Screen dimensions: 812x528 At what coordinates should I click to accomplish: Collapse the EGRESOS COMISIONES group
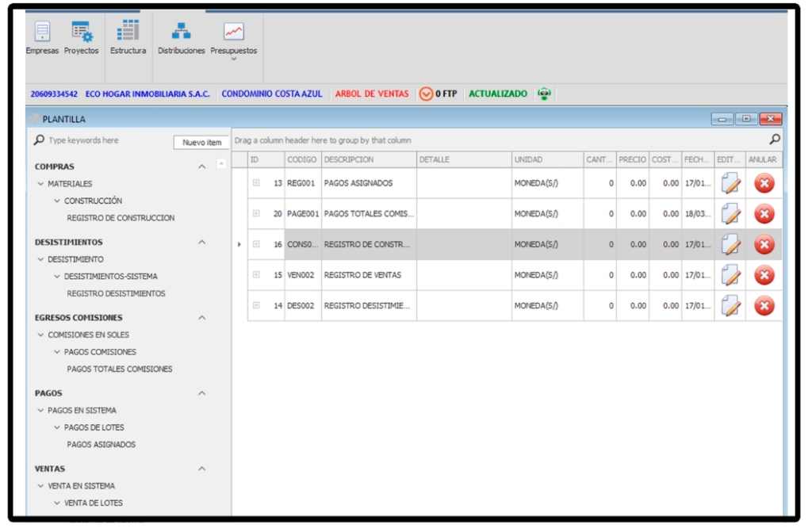point(202,318)
